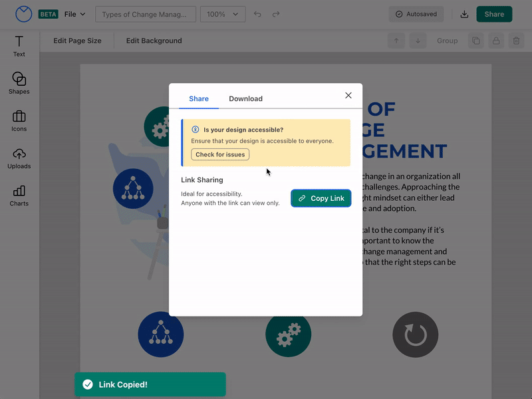Click the undo arrow in the top bar

tap(257, 13)
